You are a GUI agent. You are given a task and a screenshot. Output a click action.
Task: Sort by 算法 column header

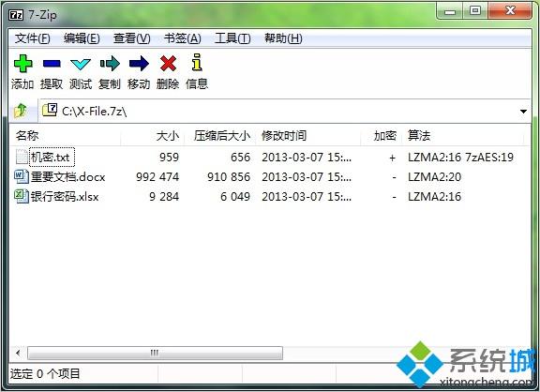463,136
